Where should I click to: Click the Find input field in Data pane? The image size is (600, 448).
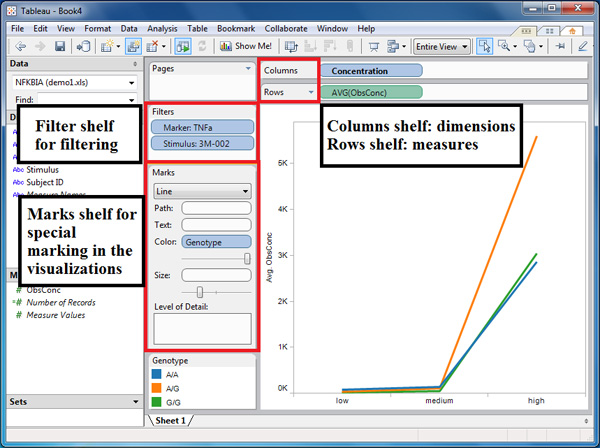point(84,100)
